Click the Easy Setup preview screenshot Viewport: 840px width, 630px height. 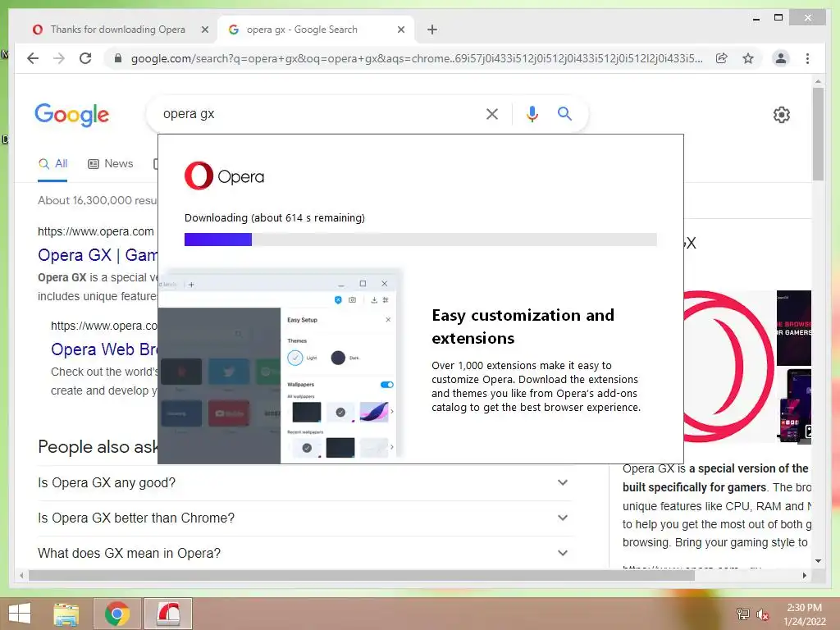pyautogui.click(x=280, y=367)
